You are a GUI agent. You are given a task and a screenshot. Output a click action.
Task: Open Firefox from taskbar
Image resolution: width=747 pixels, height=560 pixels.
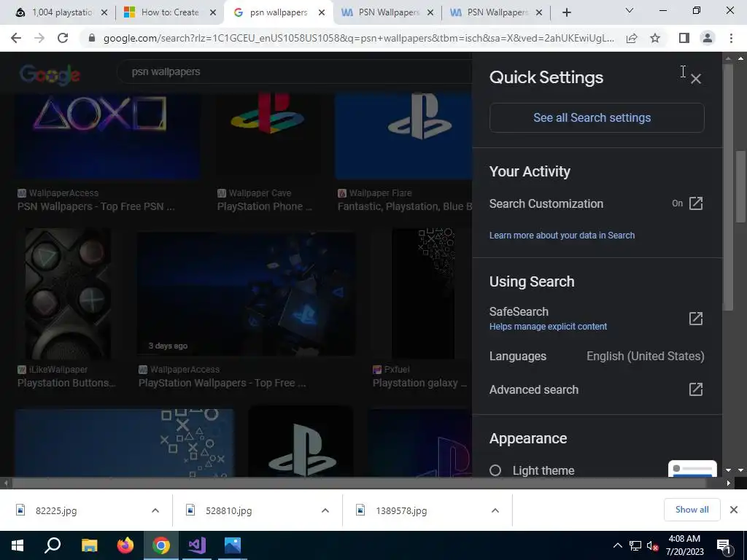click(x=125, y=545)
